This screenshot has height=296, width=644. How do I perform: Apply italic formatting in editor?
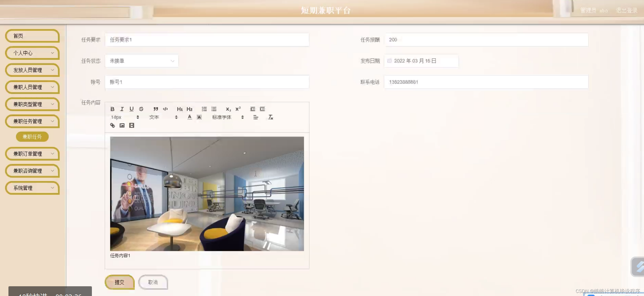[x=122, y=109]
